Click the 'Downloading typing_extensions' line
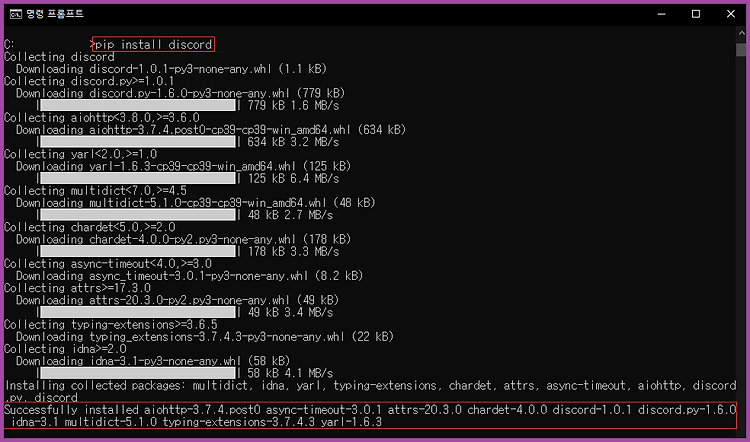750x442 pixels. [205, 337]
